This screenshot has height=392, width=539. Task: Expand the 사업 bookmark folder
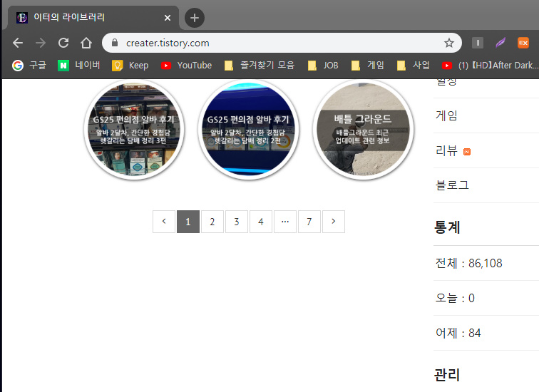pos(413,65)
